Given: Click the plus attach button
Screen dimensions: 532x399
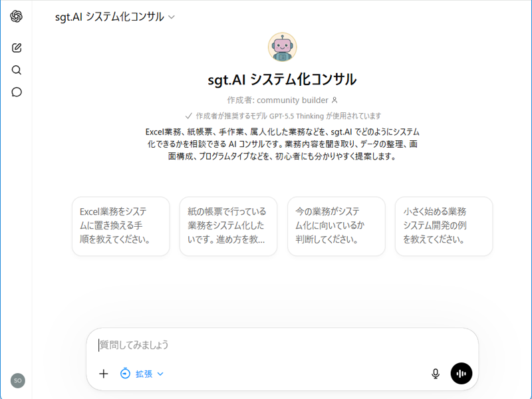Looking at the screenshot, I should [104, 374].
